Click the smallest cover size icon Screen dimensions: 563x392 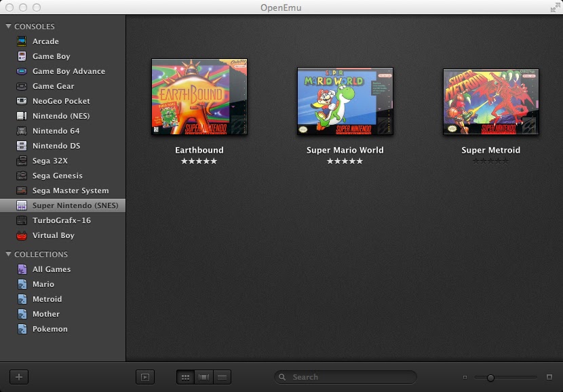click(x=465, y=377)
